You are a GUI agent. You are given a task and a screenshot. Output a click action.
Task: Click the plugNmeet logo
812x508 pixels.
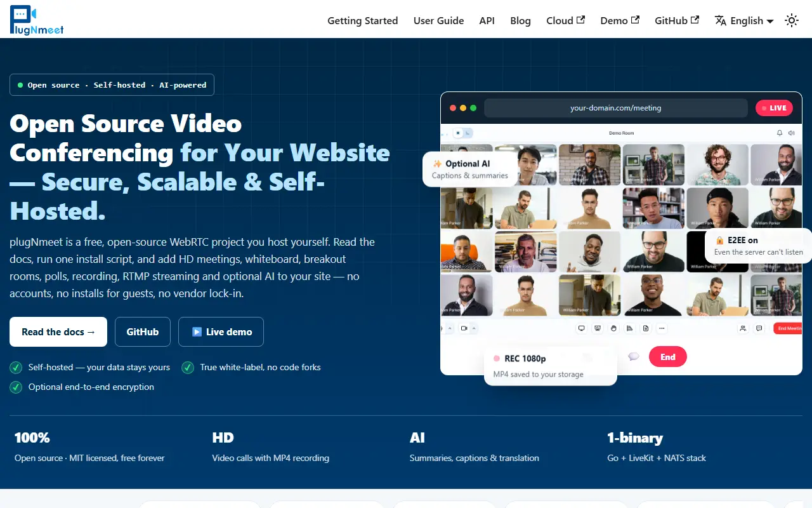coord(37,20)
